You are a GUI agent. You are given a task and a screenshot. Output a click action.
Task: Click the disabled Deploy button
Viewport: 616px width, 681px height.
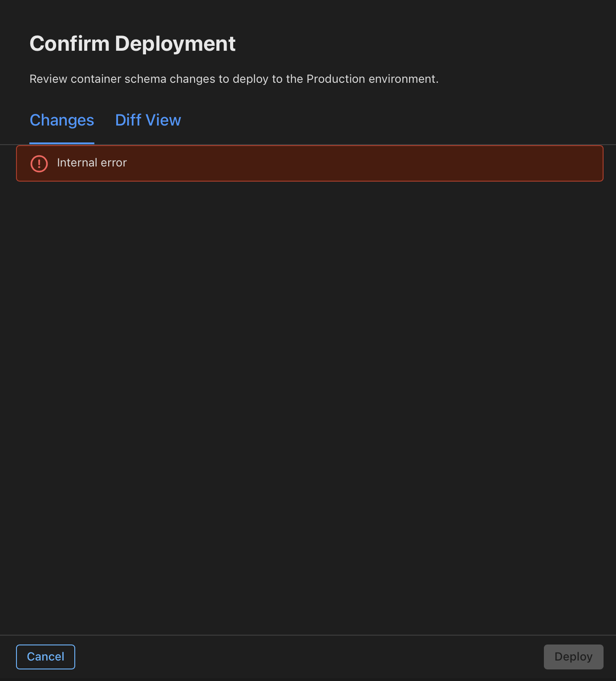[x=573, y=657]
